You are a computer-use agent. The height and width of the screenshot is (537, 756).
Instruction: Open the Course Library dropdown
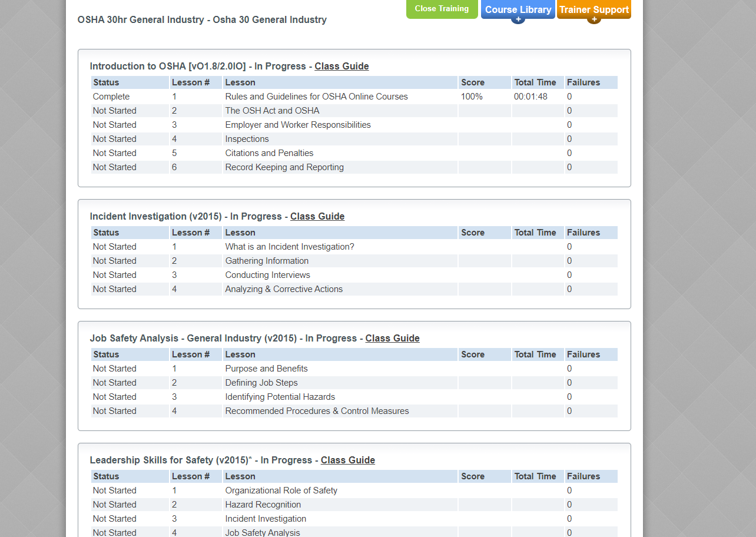pos(518,9)
